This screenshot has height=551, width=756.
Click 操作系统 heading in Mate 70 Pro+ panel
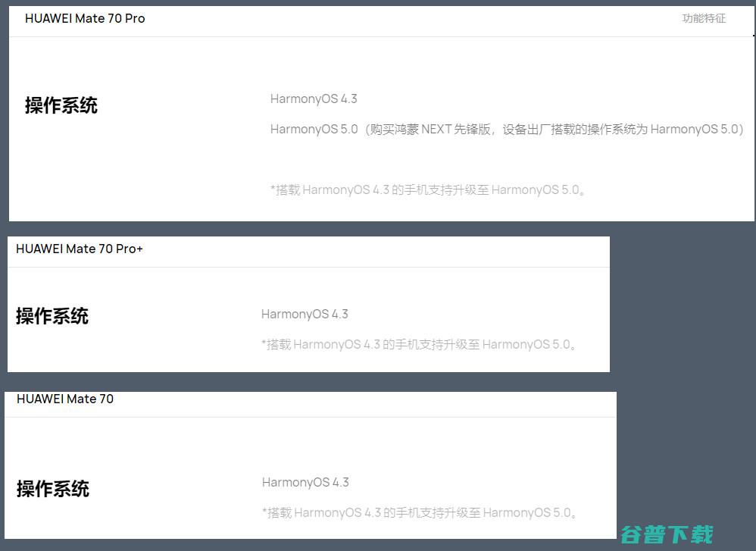(52, 316)
